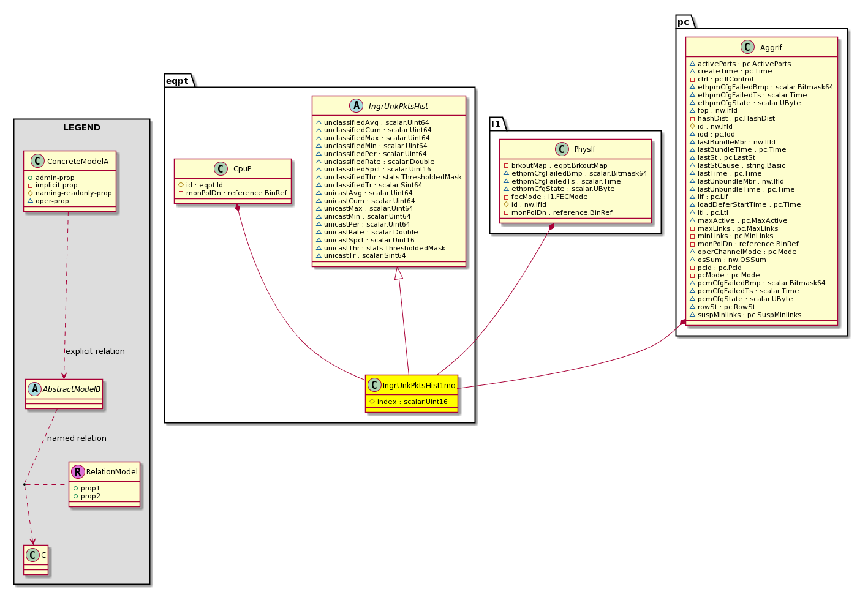This screenshot has height=600, width=868.
Task: Click the circle marker beside prop2
Action: click(76, 496)
